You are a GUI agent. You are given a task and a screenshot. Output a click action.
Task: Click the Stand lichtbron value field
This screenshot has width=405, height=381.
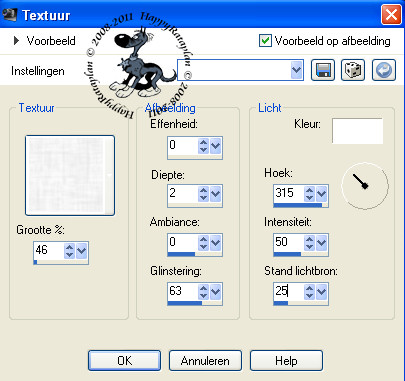pos(288,292)
